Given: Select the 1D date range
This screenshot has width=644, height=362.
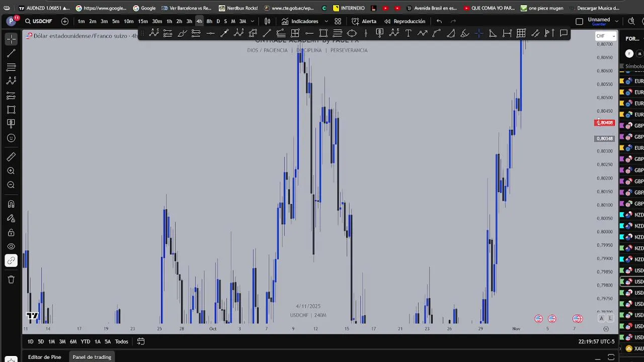Looking at the screenshot, I should [30, 342].
